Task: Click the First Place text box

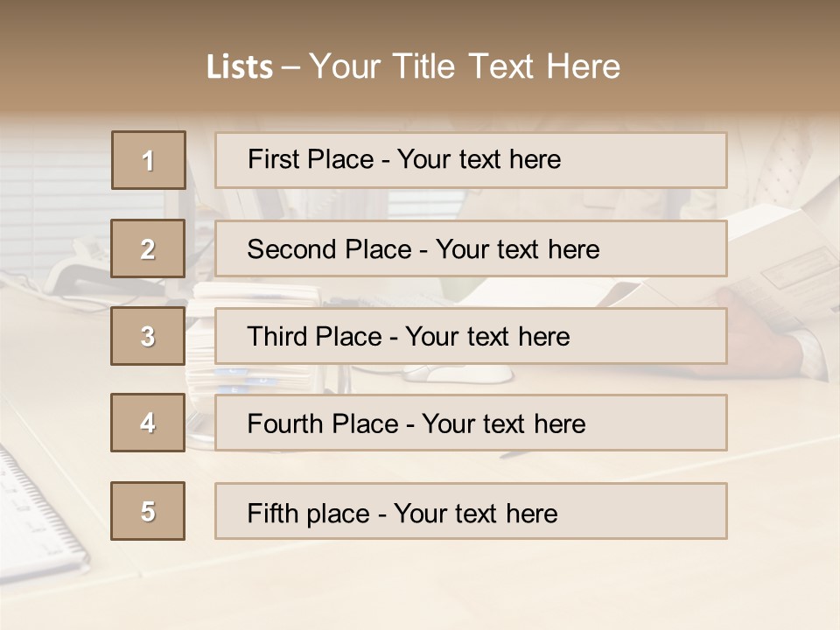Action: click(471, 160)
